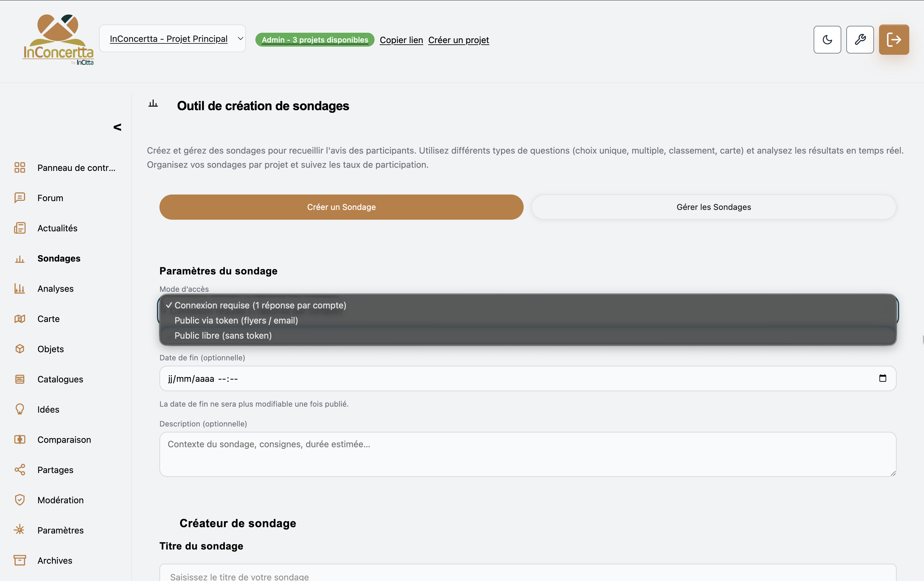Open Analyses via the bar chart icon

[x=20, y=288]
